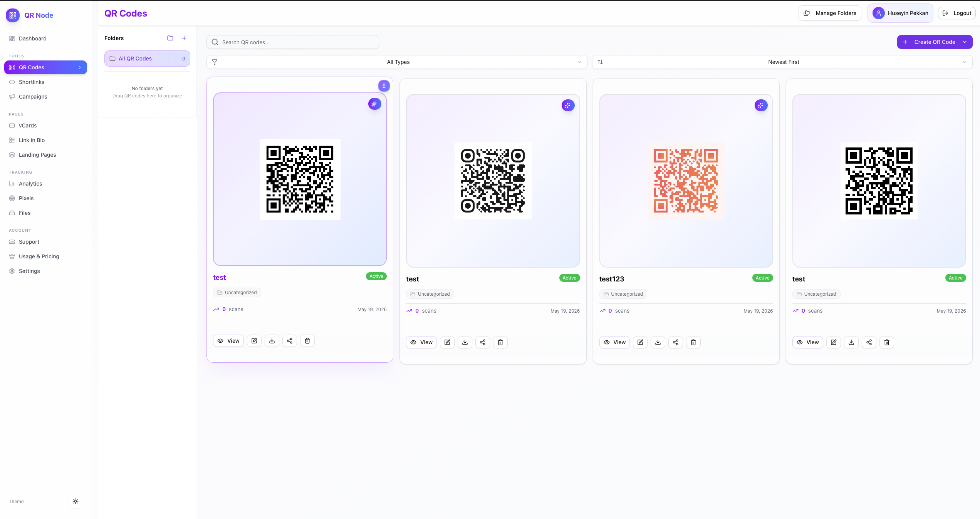This screenshot has width=980, height=519.
Task: Open Analytics in the sidebar
Action: (45, 184)
